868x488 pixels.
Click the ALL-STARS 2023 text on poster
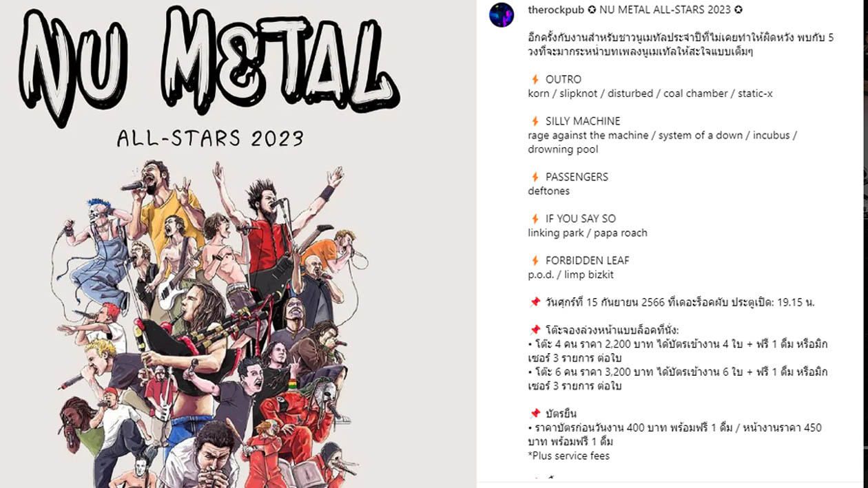pos(210,138)
